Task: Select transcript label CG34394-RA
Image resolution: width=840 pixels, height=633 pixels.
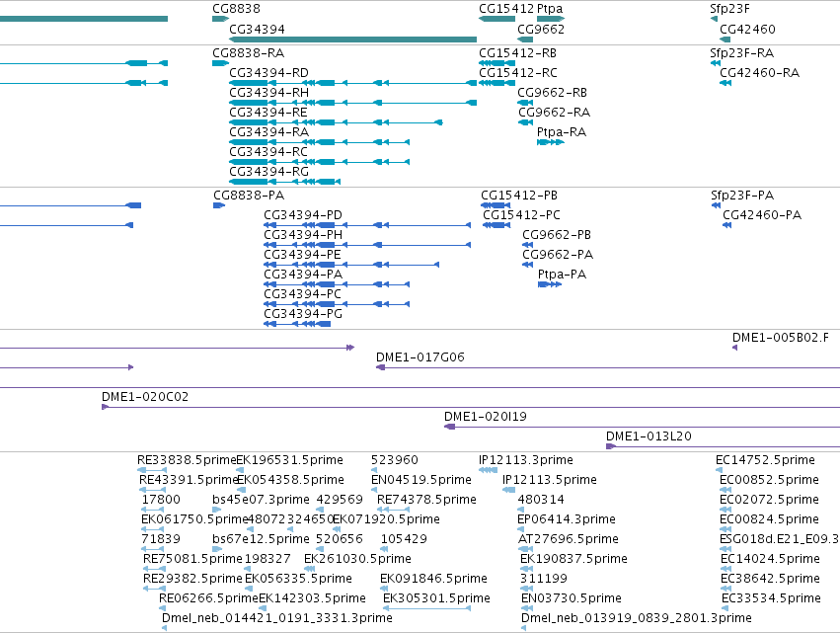Action: 268,132
